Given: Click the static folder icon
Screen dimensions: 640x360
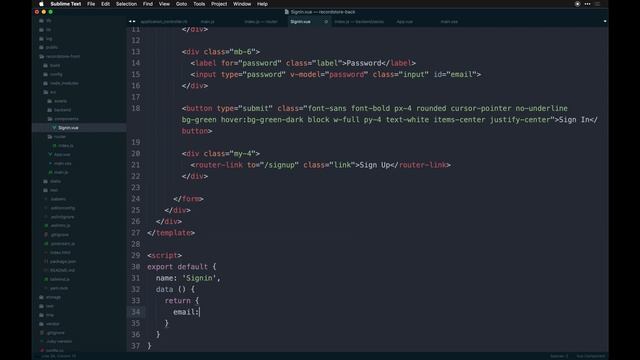Looking at the screenshot, I should [45, 181].
